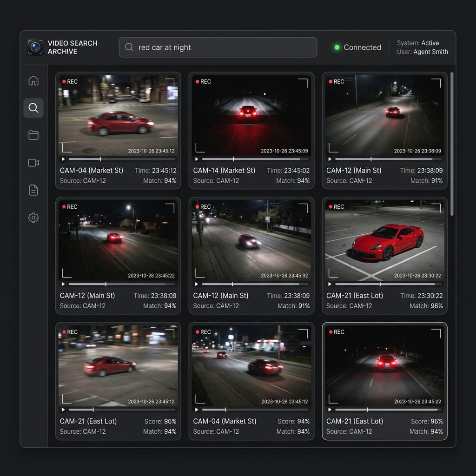Play the CAM-04 (Market St) 23:45:12 clip
The width and height of the screenshot is (476, 476).
(63, 159)
